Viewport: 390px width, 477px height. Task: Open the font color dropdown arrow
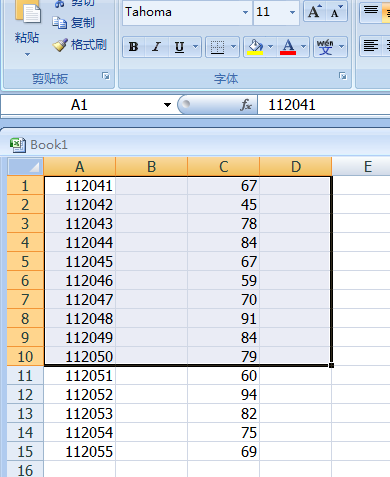coord(304,47)
